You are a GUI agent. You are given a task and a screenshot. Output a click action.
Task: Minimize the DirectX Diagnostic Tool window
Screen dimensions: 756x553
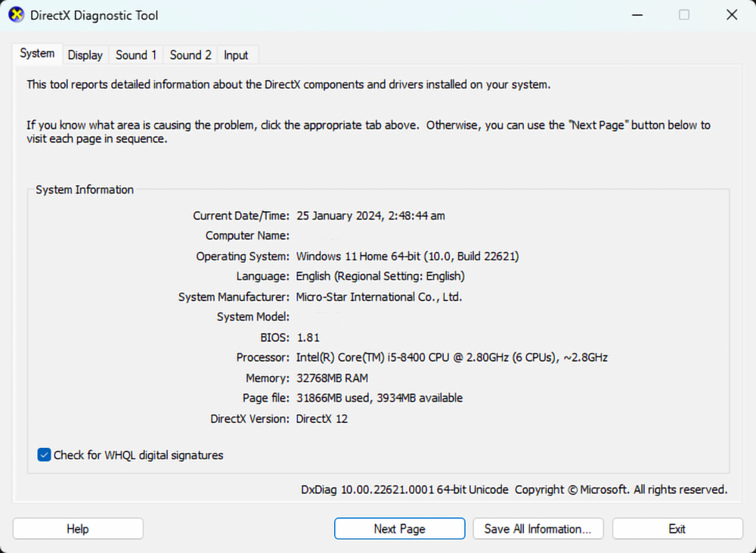pos(637,15)
